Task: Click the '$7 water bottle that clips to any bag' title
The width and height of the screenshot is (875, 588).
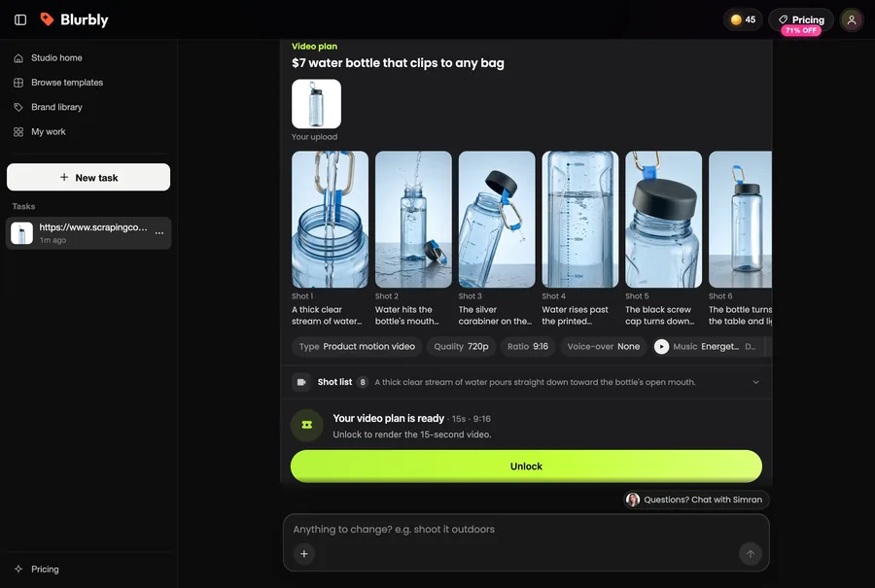Action: tap(398, 63)
